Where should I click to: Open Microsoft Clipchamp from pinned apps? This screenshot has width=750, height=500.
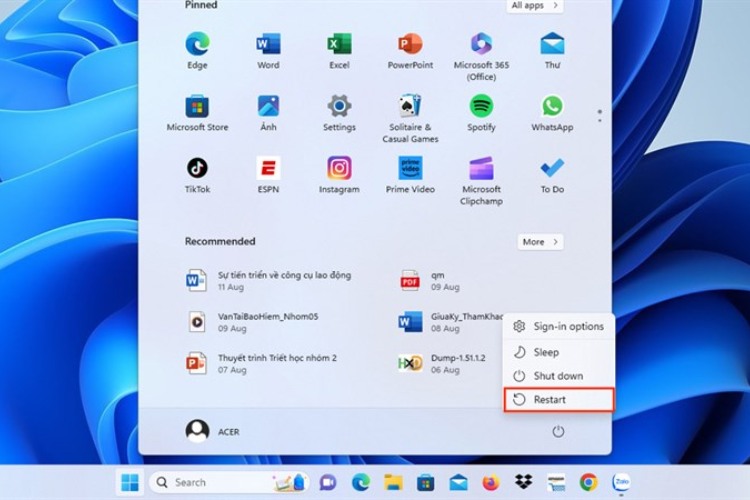pyautogui.click(x=481, y=169)
